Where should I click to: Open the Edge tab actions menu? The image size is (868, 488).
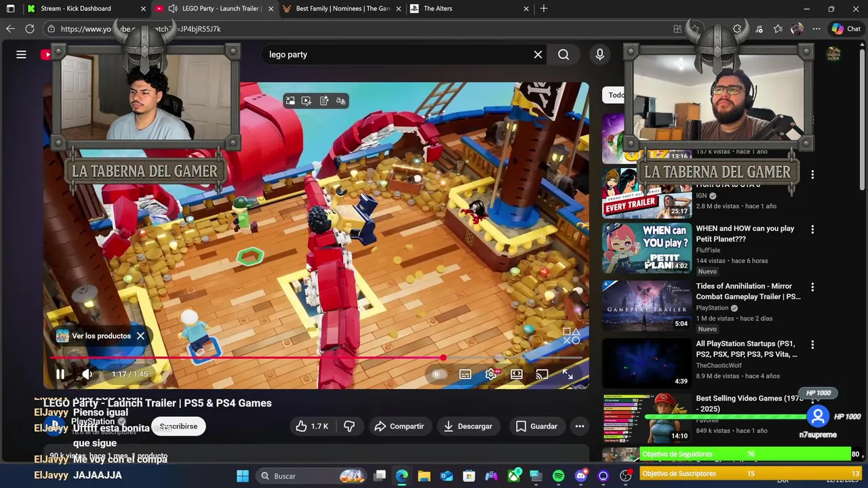[10, 9]
